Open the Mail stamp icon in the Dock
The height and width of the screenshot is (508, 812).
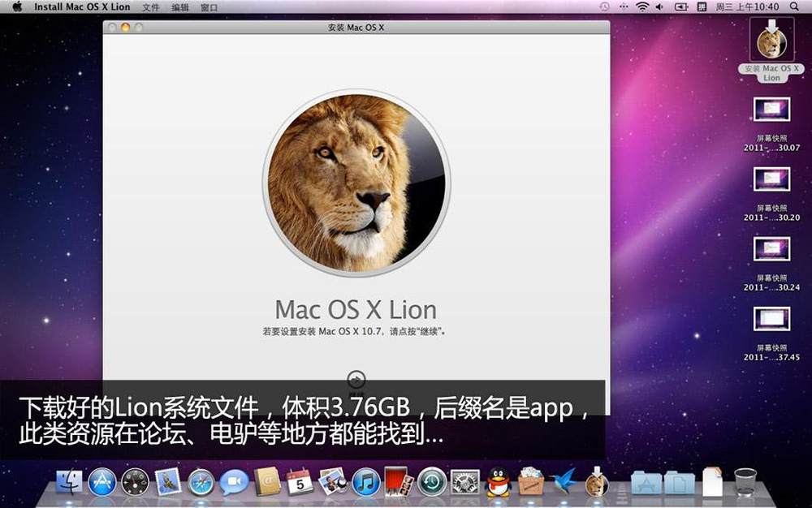pos(168,483)
